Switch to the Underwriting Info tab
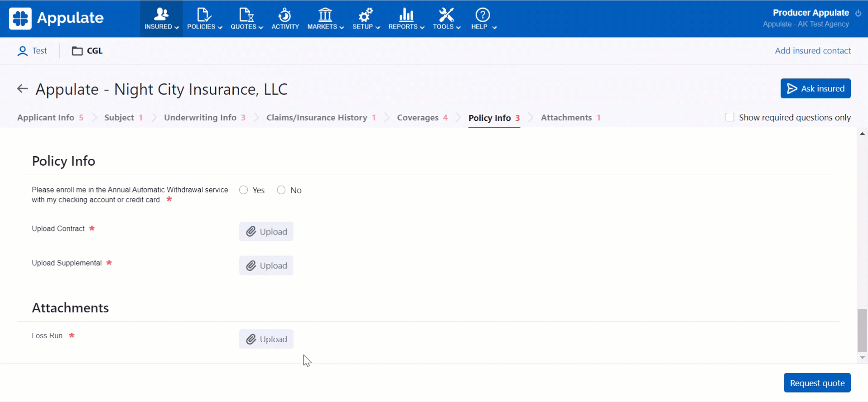Image resolution: width=868 pixels, height=402 pixels. (x=200, y=118)
